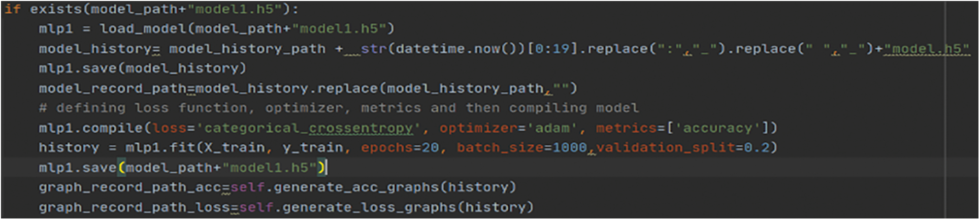Click the 'epochs=20' argument
The width and height of the screenshot is (980, 220).
click(400, 148)
